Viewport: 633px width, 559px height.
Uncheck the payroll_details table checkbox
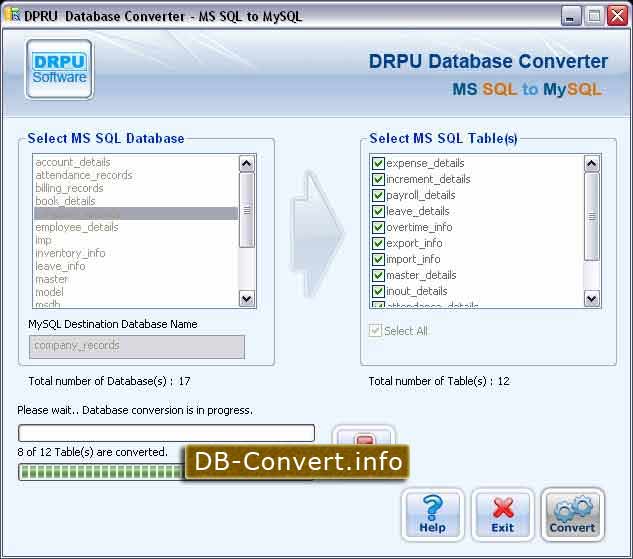pyautogui.click(x=378, y=195)
